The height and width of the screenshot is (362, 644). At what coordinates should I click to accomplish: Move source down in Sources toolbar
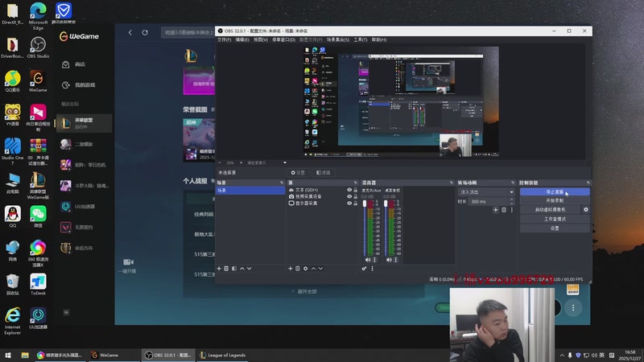[320, 269]
